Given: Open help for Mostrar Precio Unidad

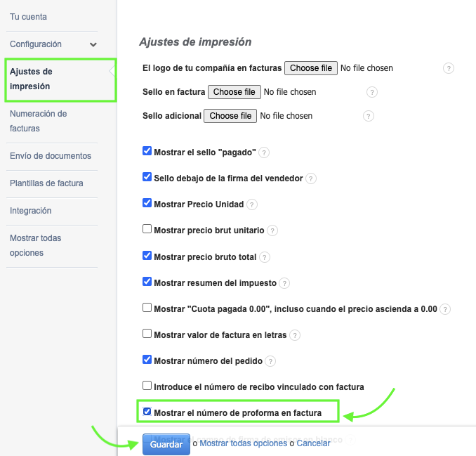Looking at the screenshot, I should 252,204.
